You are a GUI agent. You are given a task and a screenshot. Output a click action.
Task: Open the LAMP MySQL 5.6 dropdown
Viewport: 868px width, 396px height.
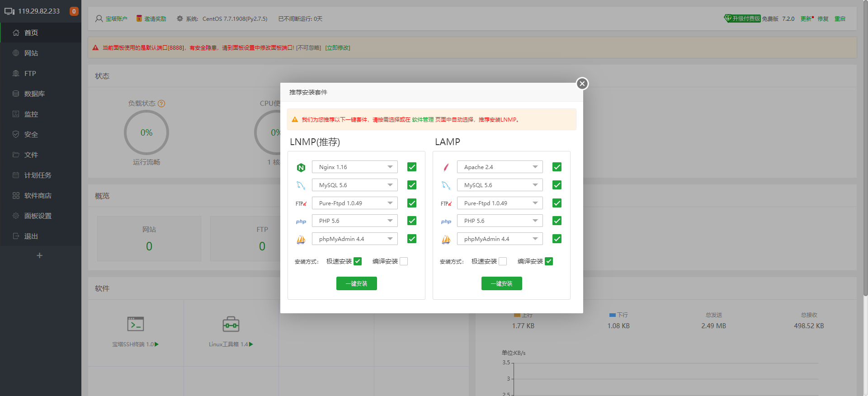coord(500,185)
